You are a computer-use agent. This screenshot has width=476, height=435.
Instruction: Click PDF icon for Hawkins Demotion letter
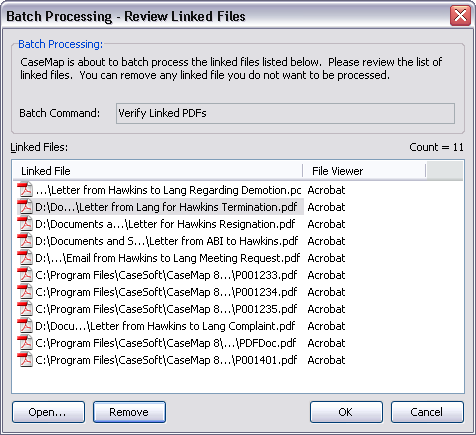point(25,190)
